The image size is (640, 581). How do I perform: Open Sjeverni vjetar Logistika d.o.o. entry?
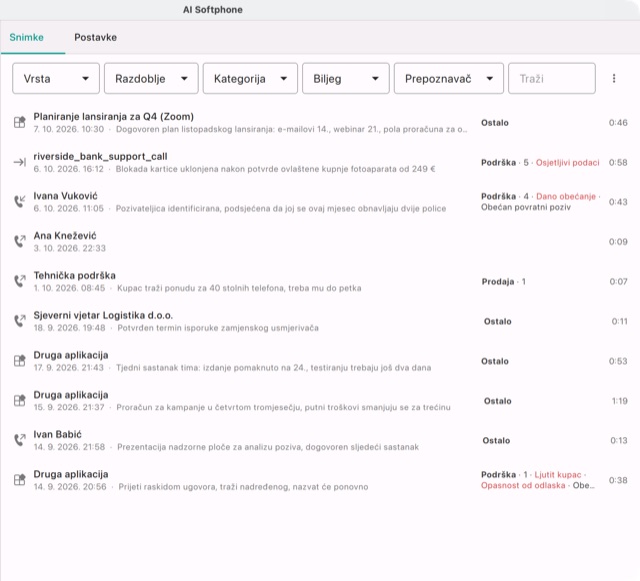pos(103,315)
